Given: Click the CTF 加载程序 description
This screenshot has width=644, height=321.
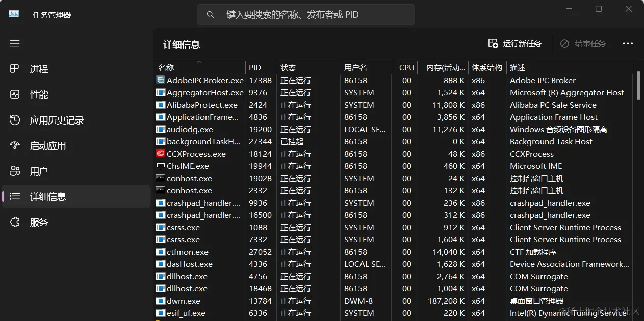Looking at the screenshot, I should point(533,252).
